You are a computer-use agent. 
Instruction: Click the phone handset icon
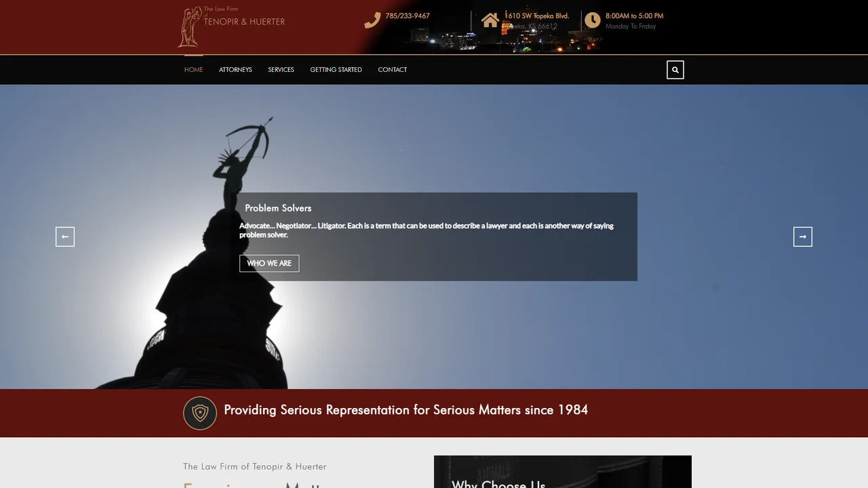(372, 20)
